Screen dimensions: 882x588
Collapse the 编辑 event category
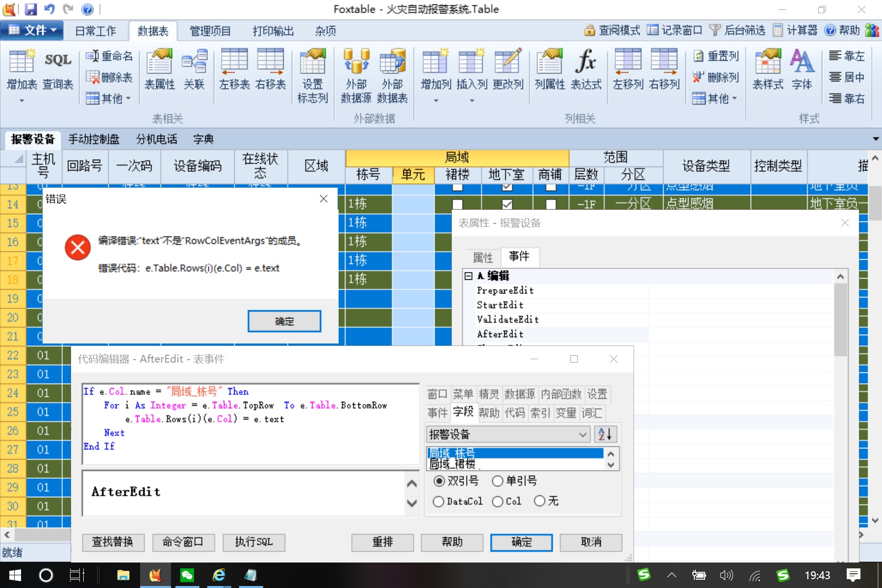(x=468, y=276)
